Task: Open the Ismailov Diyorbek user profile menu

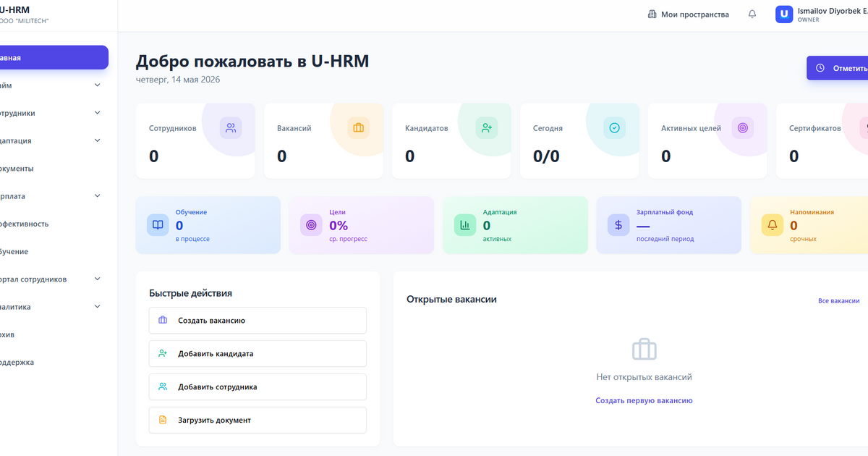Action: pyautogui.click(x=821, y=14)
